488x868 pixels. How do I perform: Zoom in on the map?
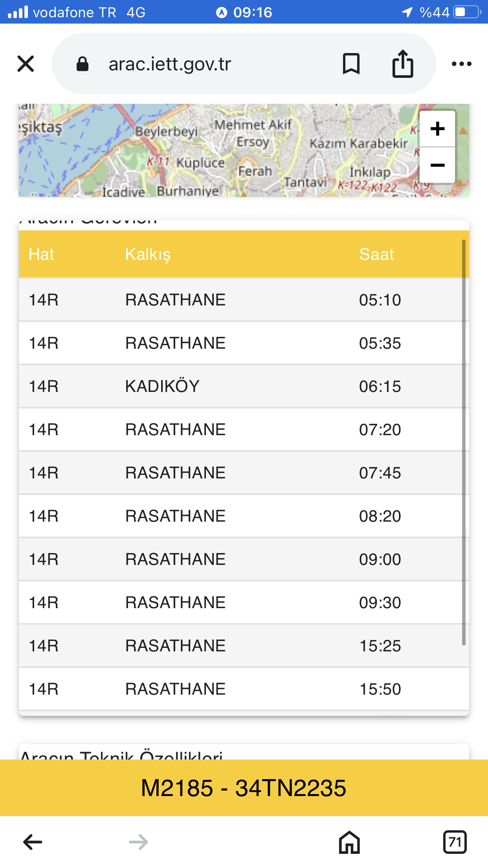coord(437,129)
